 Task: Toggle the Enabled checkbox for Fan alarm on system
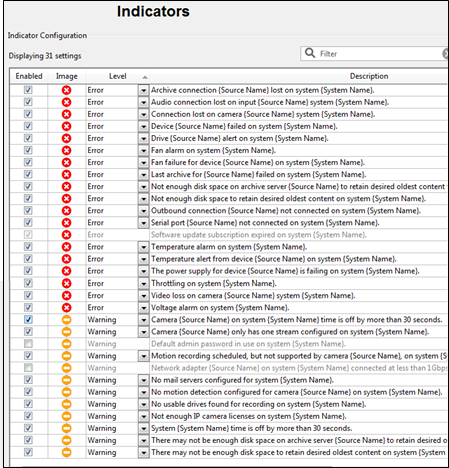(x=28, y=150)
